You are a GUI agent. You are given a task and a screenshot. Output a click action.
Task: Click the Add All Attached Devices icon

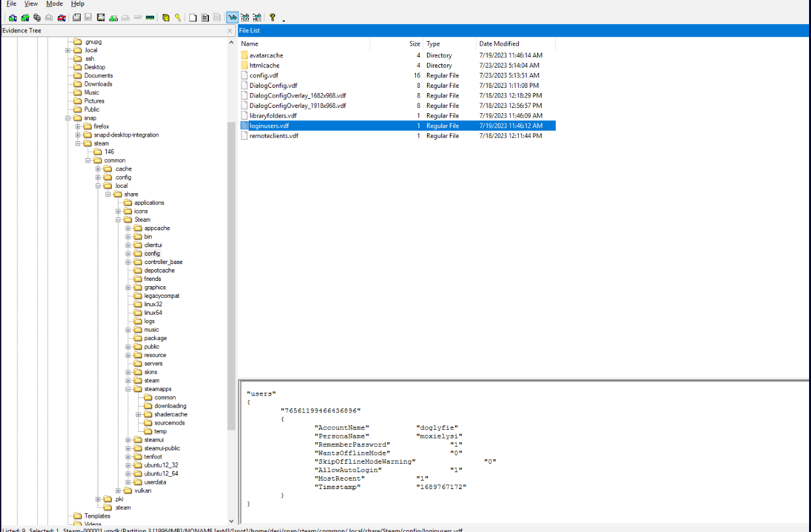pyautogui.click(x=25, y=18)
